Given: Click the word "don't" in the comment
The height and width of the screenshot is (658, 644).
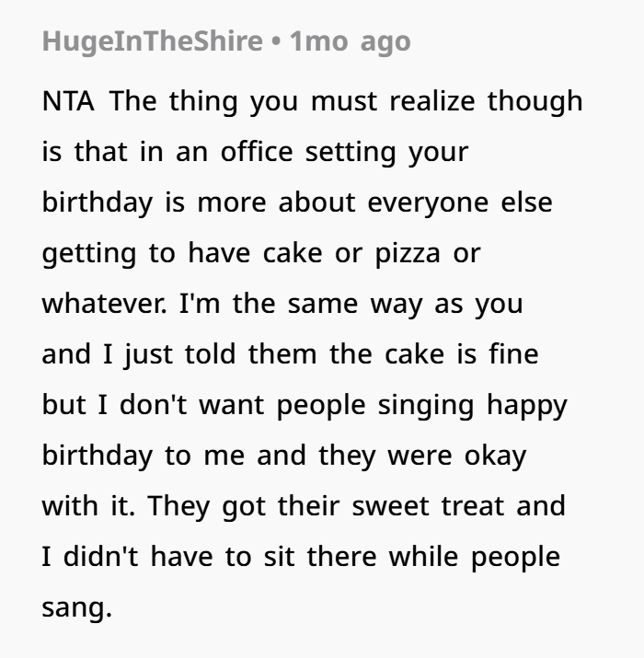Looking at the screenshot, I should 153,405.
